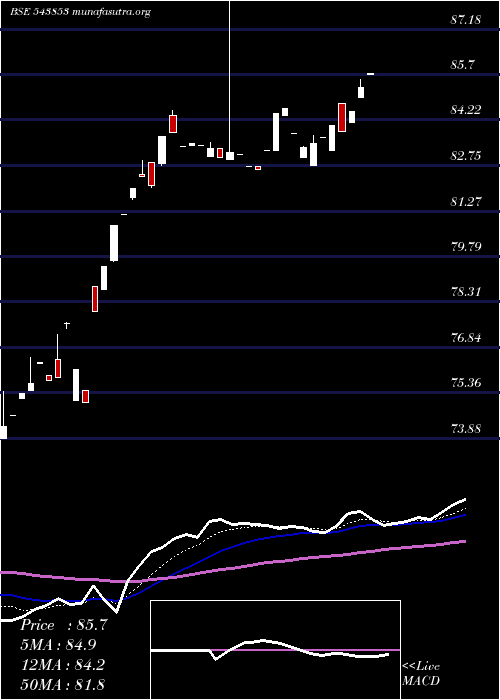Select the 85.7 price axis label

tap(464, 65)
